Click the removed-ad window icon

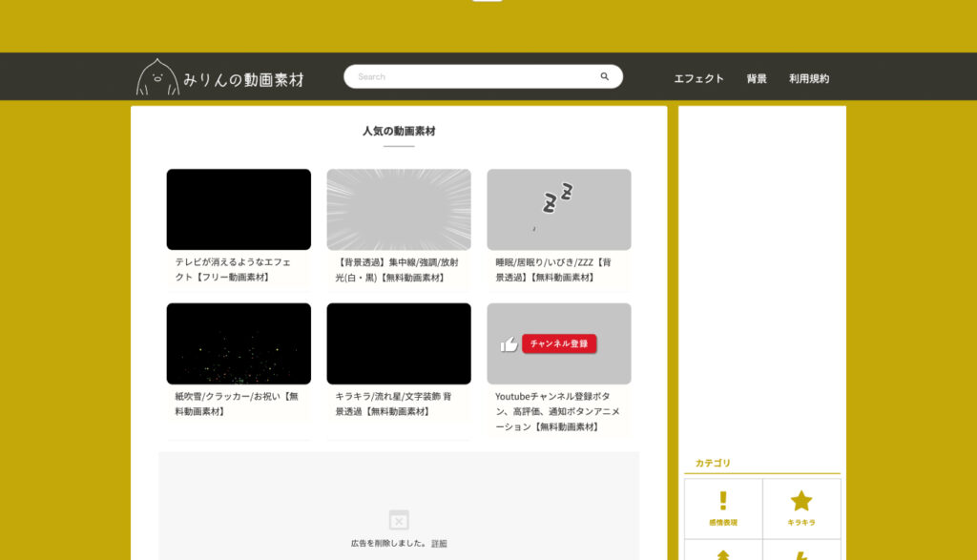tap(399, 520)
